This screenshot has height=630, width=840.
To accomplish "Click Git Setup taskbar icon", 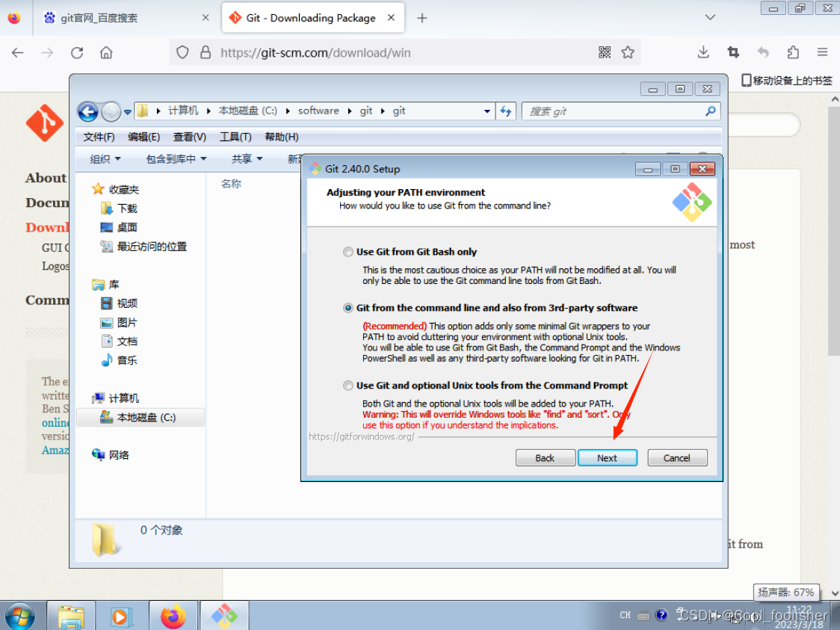I will coord(224,617).
